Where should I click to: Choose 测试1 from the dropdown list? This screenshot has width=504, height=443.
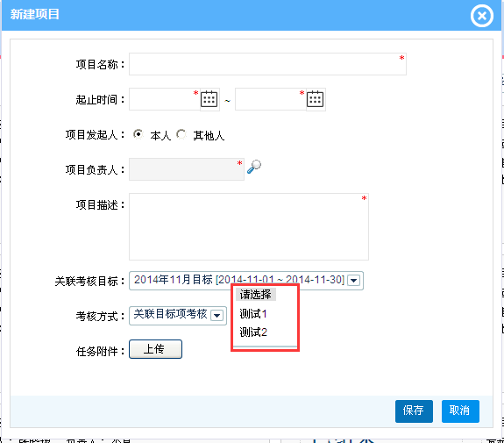[x=253, y=314]
